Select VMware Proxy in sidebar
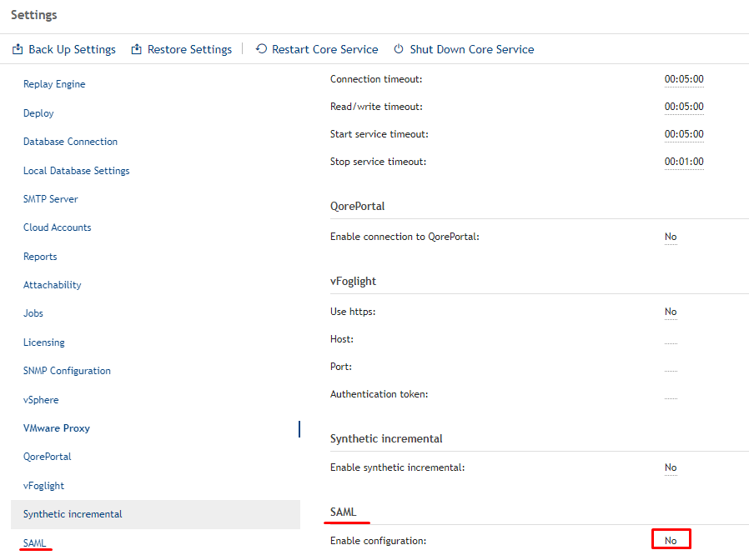 point(57,428)
